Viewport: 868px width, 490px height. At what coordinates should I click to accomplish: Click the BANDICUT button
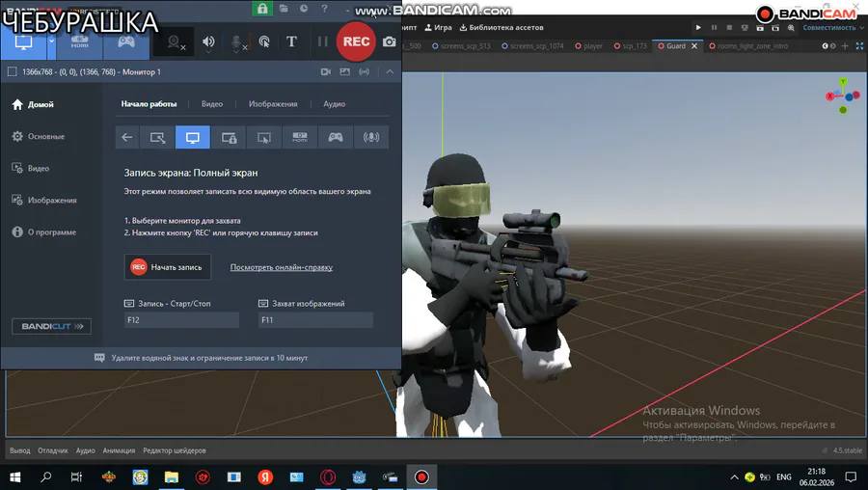(51, 326)
